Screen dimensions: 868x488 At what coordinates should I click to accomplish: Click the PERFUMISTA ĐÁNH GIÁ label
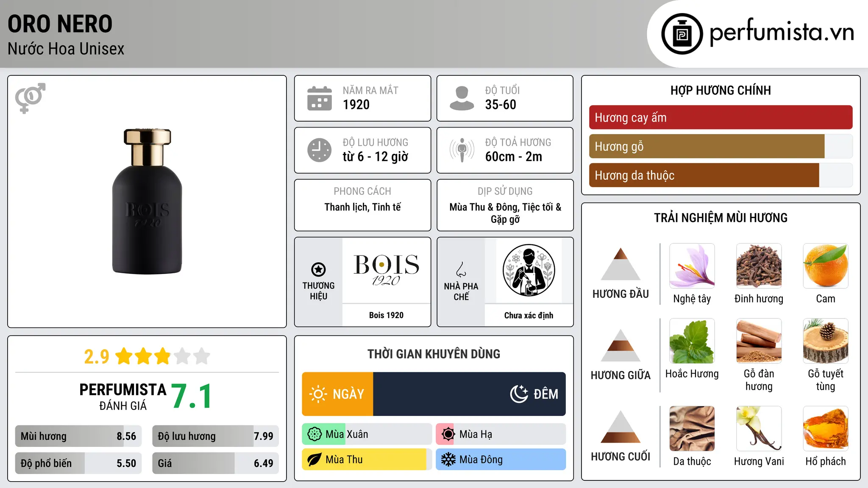[x=123, y=396]
